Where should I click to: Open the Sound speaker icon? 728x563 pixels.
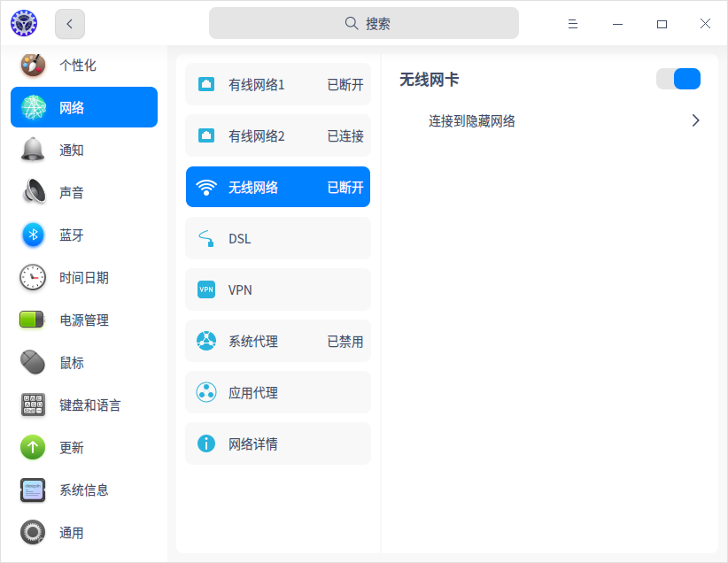click(34, 191)
